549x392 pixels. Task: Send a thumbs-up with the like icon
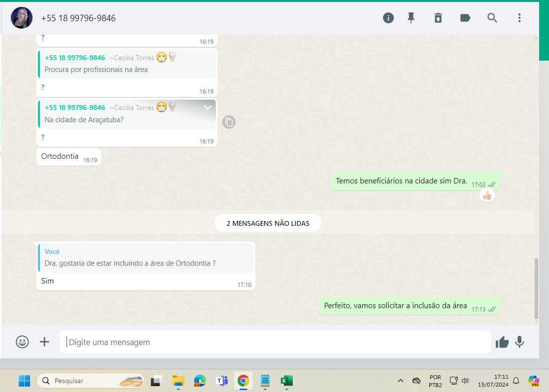tap(502, 342)
